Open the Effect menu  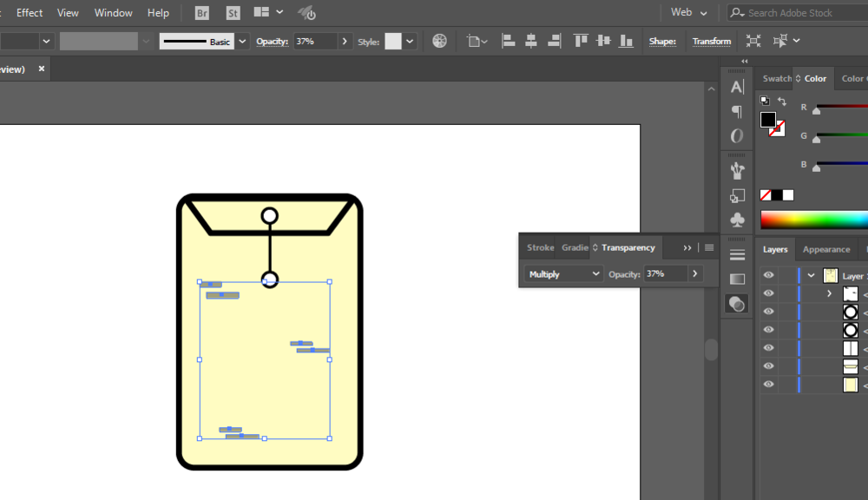(x=30, y=13)
